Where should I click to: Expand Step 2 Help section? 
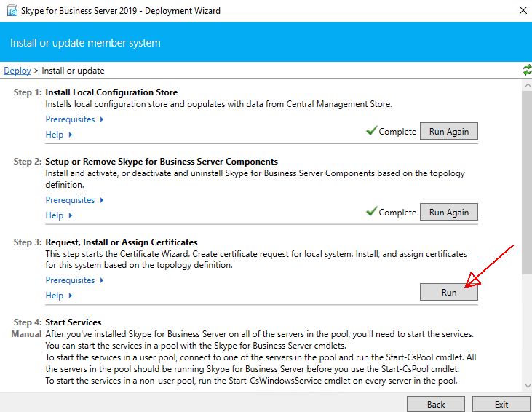(59, 215)
